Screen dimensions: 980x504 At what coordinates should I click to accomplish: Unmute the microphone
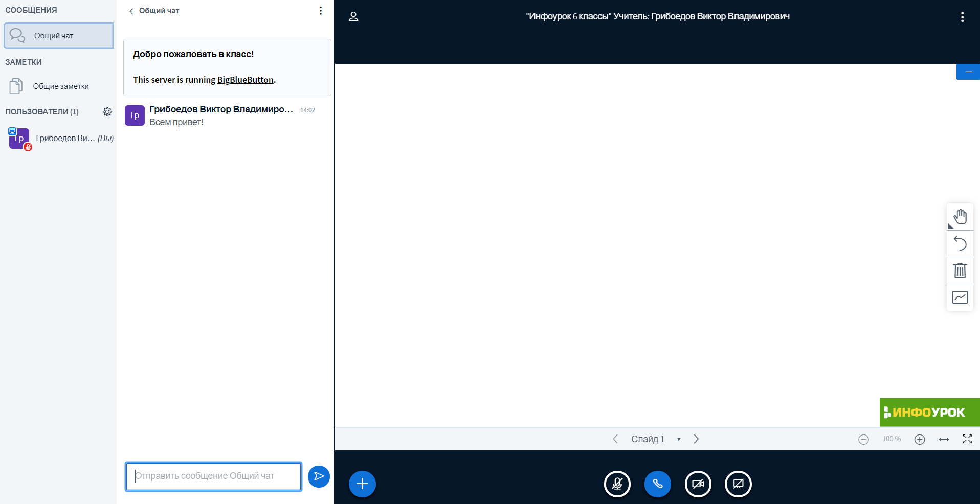click(617, 484)
